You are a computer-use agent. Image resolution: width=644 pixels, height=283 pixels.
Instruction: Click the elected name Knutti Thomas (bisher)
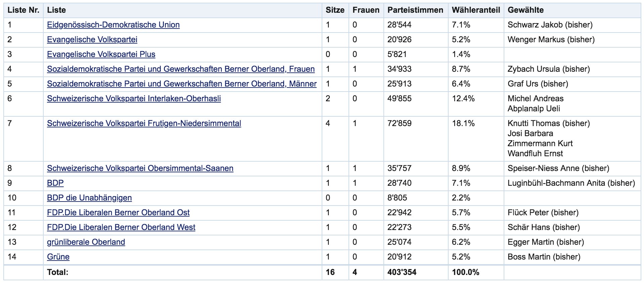click(549, 123)
